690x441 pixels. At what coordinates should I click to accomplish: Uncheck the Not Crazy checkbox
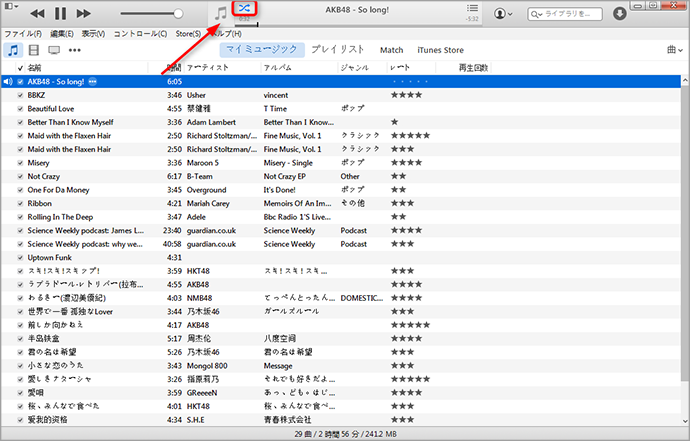pyautogui.click(x=20, y=176)
